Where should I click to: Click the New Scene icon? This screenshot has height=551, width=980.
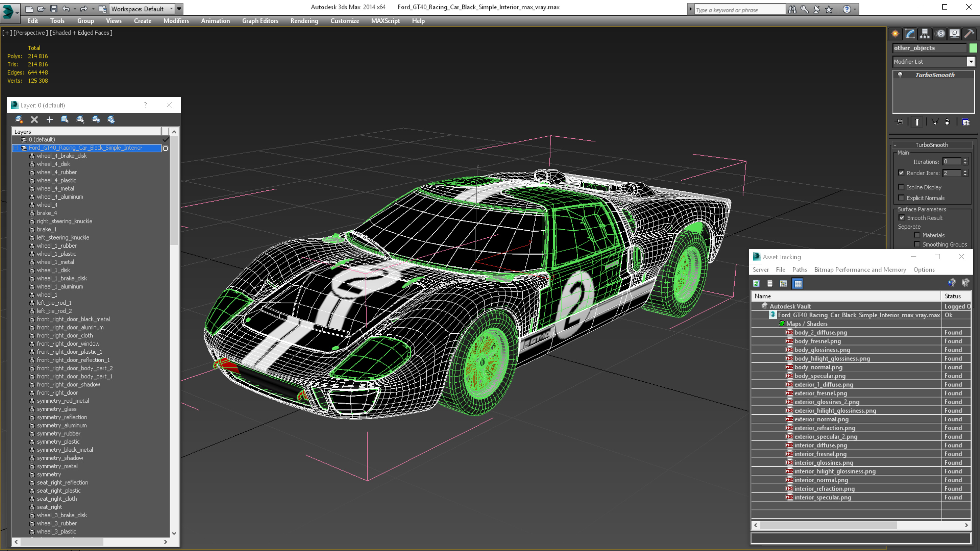pyautogui.click(x=29, y=9)
